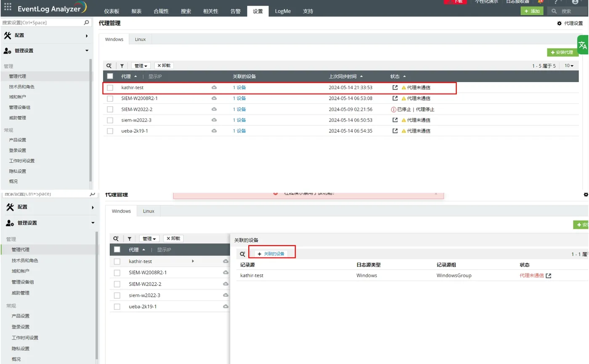Open the LogMe tab

pyautogui.click(x=283, y=11)
